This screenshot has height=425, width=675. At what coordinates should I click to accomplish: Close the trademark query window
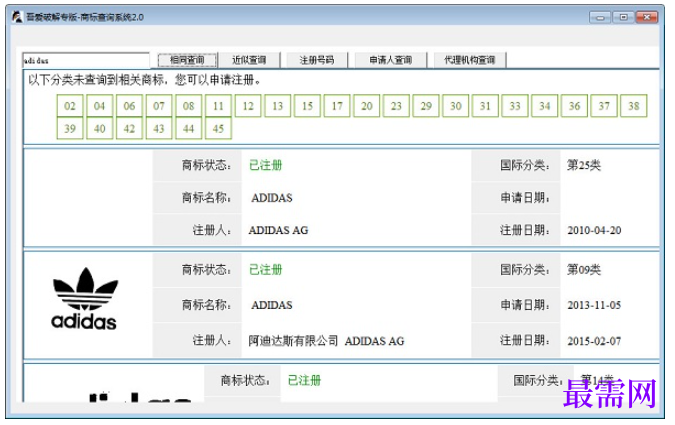(x=647, y=17)
